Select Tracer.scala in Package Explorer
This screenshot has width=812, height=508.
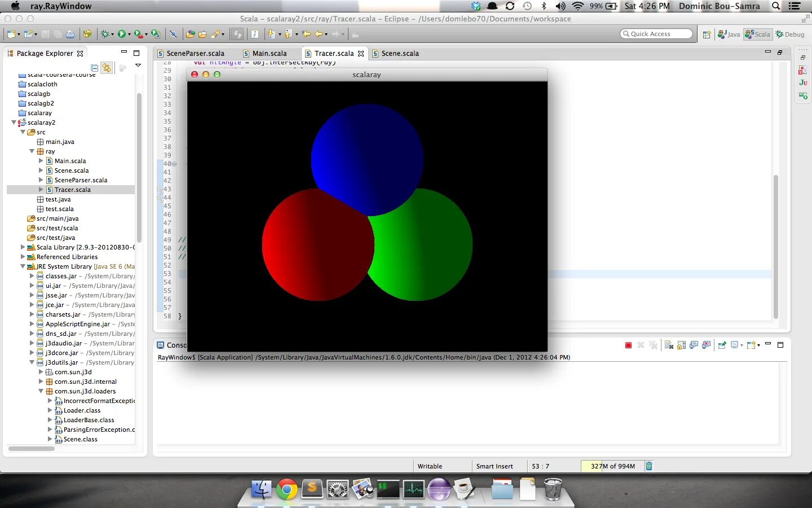pyautogui.click(x=72, y=190)
